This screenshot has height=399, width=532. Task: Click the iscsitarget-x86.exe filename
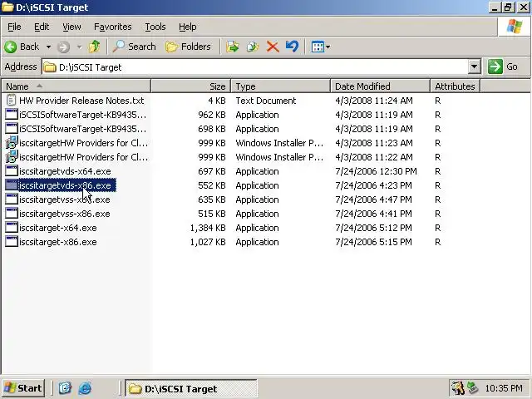point(58,242)
